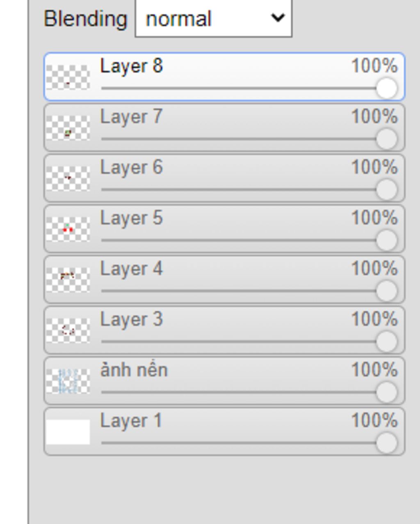This screenshot has width=420, height=524.
Task: Click the 100% opacity value of ảnh nền
Action: tap(374, 370)
